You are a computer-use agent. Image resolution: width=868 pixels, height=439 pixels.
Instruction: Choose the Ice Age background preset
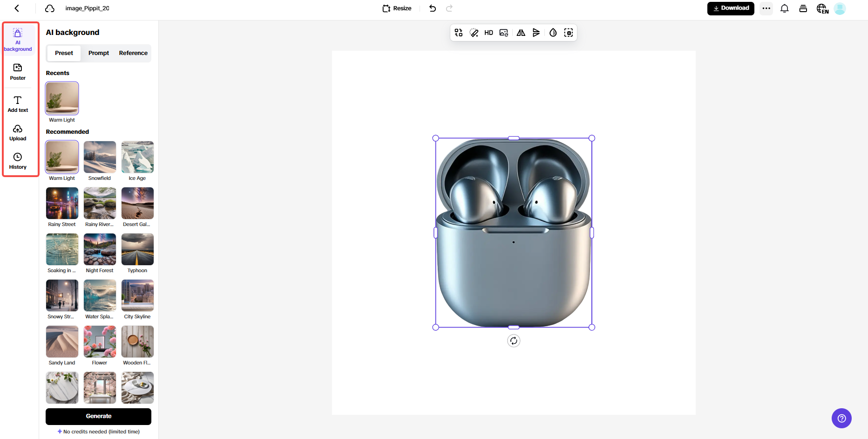coord(137,157)
